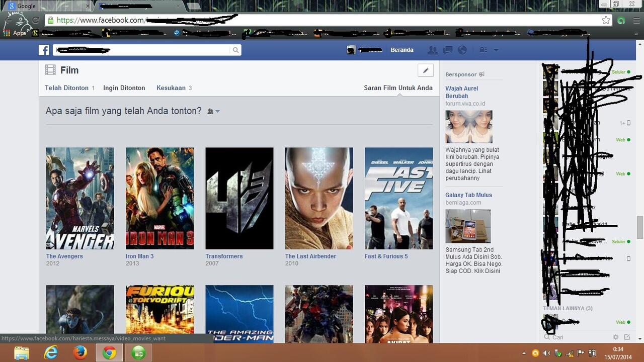This screenshot has width=644, height=362.
Task: Select The Avengers movie poster
Action: click(79, 198)
